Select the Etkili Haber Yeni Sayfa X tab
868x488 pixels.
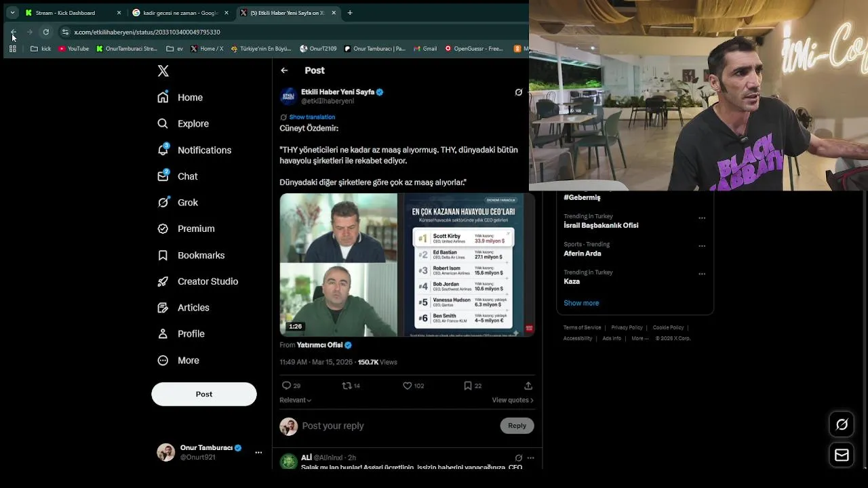[x=288, y=13]
